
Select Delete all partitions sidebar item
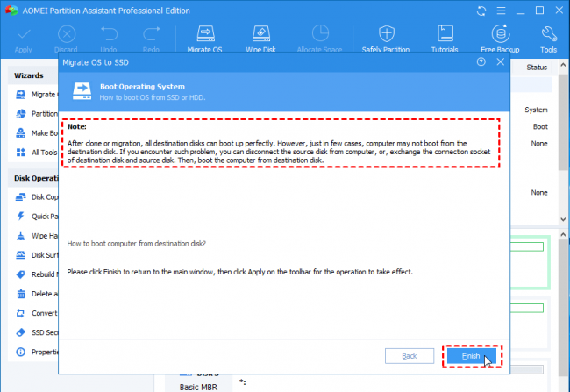point(37,294)
